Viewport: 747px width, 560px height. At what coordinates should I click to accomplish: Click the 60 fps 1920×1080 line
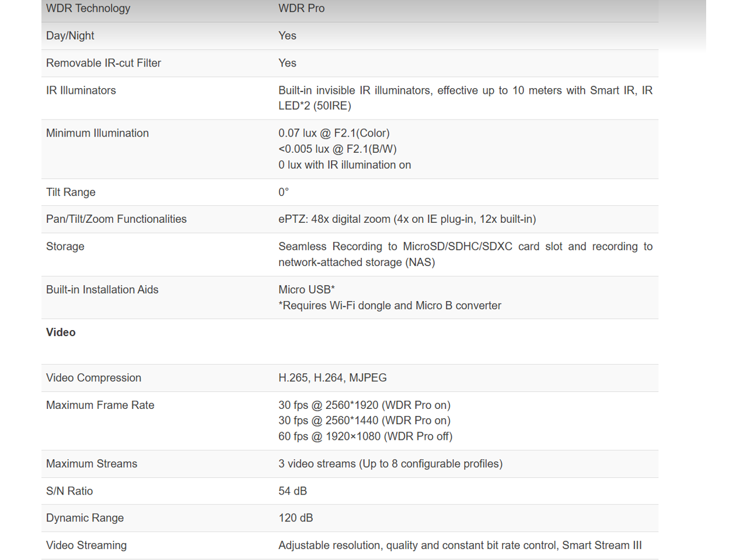pyautogui.click(x=365, y=436)
